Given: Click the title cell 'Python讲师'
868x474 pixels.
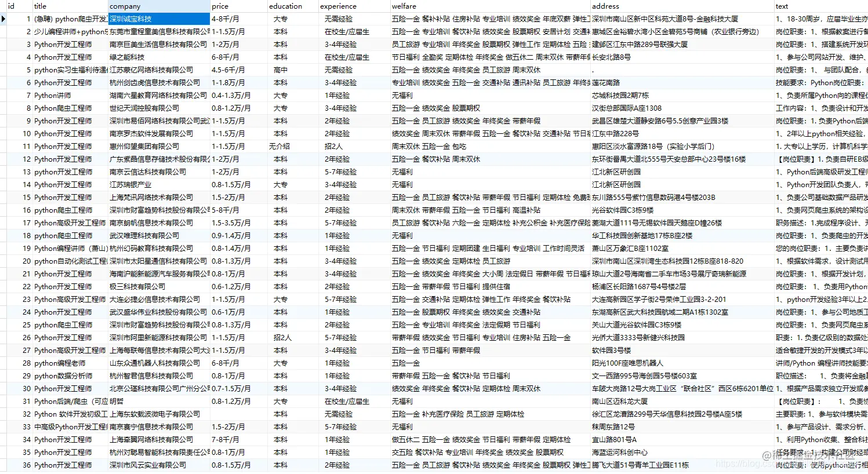Looking at the screenshot, I should [70, 96].
